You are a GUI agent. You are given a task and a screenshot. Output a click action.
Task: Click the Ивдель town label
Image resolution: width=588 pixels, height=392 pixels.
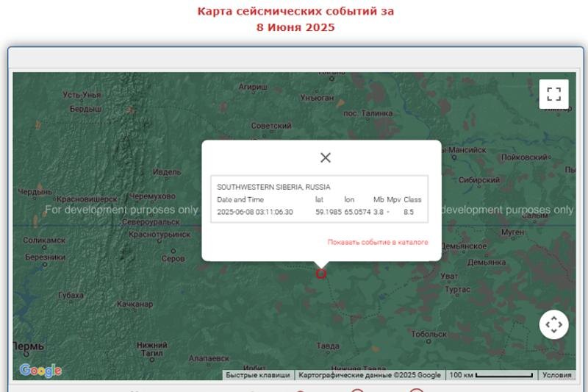167,172
